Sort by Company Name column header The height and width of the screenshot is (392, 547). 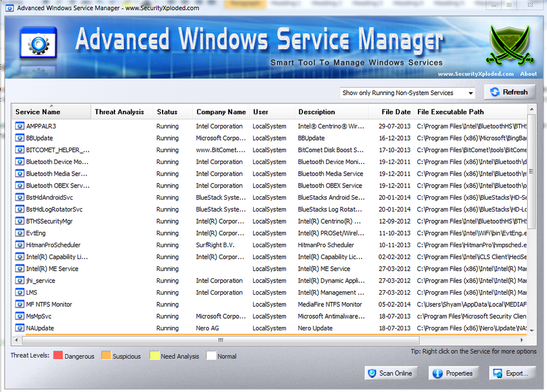coord(221,112)
